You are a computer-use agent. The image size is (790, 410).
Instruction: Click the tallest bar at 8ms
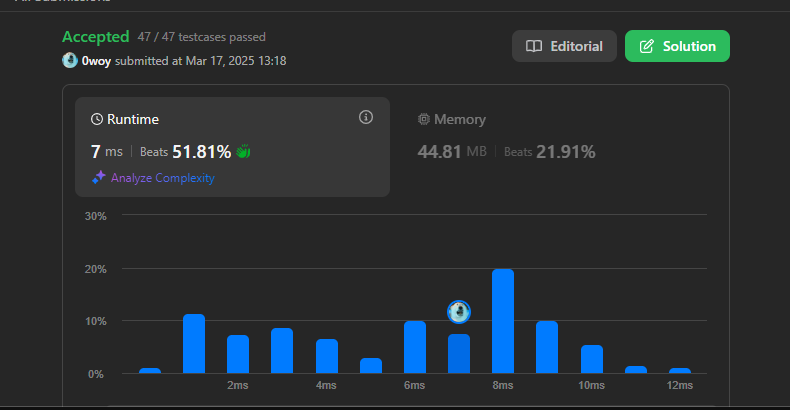pyautogui.click(x=503, y=321)
